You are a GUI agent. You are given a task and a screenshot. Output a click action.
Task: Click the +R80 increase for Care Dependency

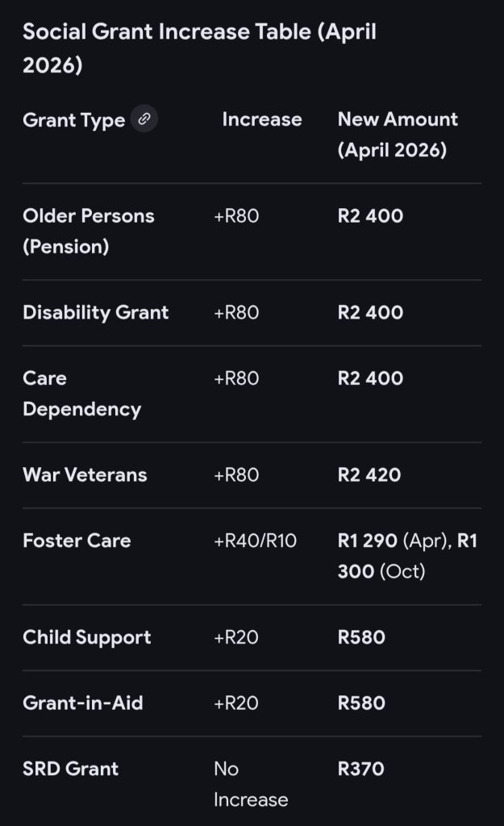pyautogui.click(x=236, y=378)
